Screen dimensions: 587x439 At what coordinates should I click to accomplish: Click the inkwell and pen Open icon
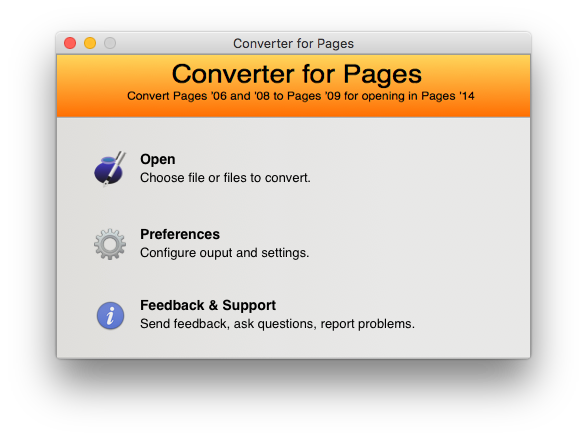pyautogui.click(x=110, y=169)
